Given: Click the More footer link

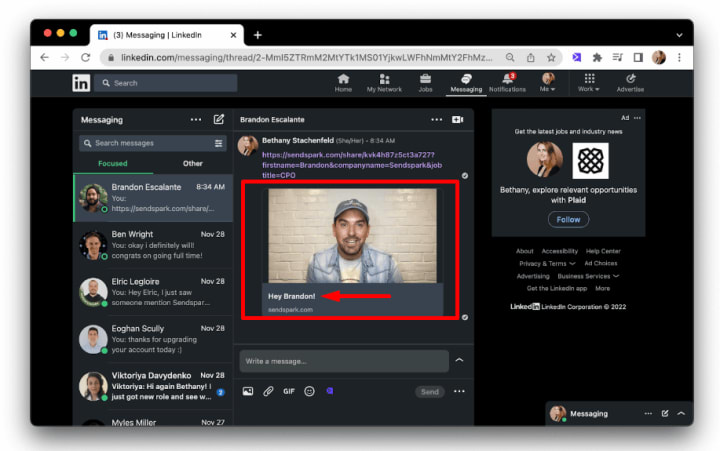Looking at the screenshot, I should coord(602,288).
